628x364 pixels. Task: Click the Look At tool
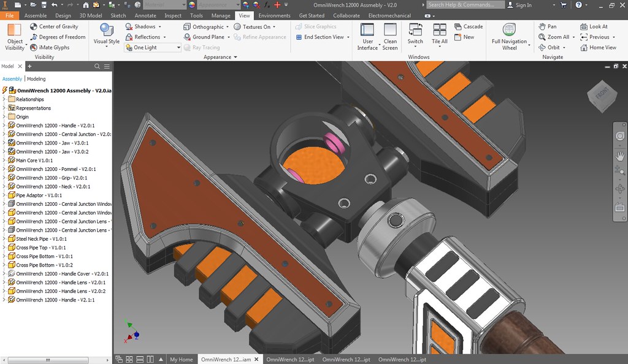[x=594, y=26]
